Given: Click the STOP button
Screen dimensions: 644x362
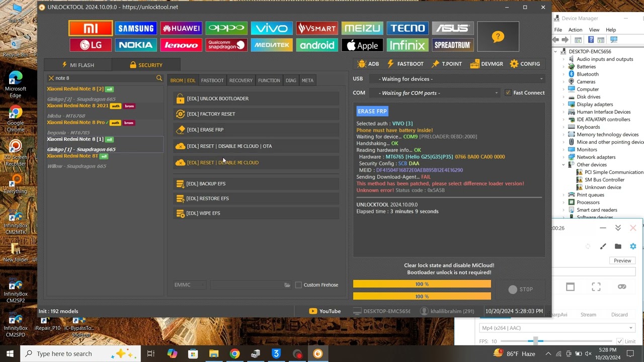Looking at the screenshot, I should (520, 289).
